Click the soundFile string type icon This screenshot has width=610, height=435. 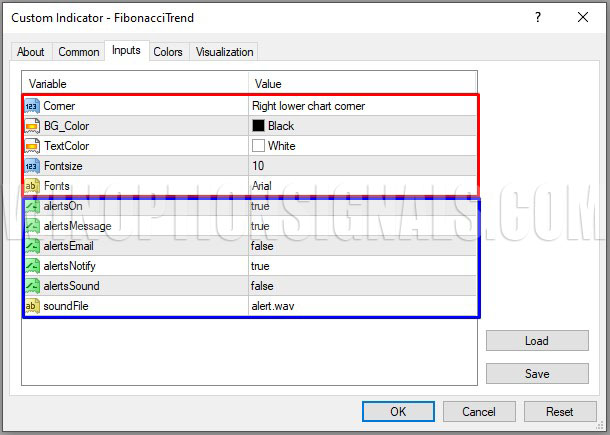pos(32,306)
